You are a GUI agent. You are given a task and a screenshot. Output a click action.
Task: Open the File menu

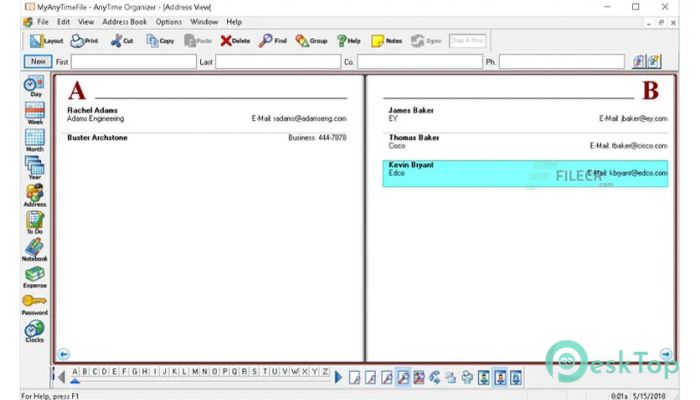[x=43, y=22]
